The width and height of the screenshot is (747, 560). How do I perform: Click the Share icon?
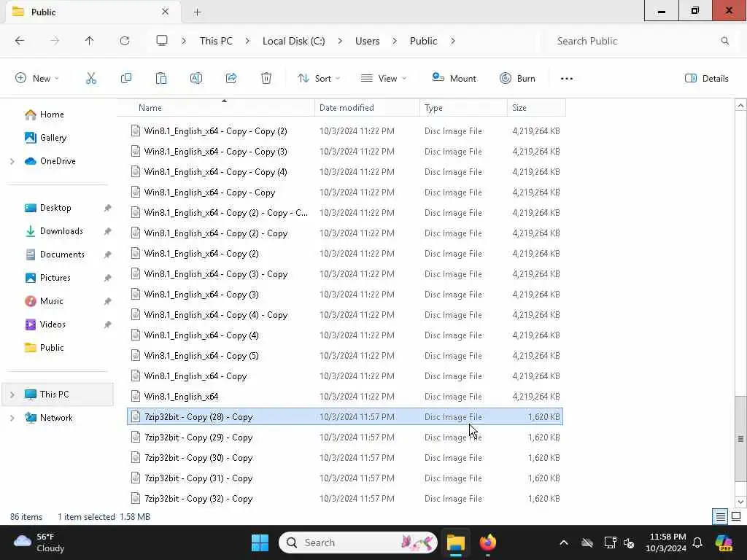pos(231,78)
